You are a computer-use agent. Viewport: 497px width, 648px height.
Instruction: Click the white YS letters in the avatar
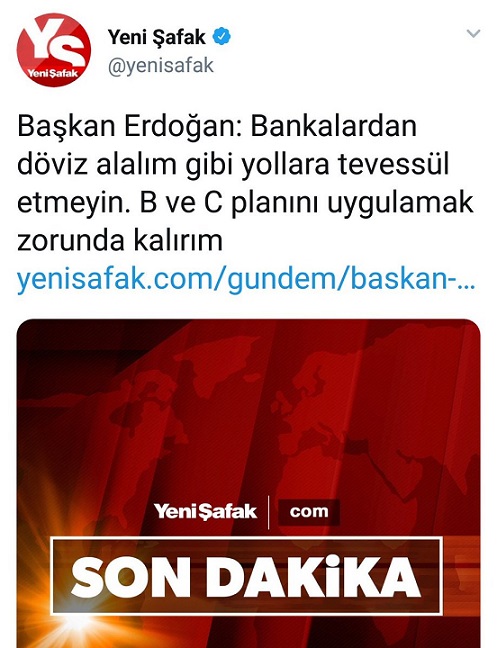[56, 43]
